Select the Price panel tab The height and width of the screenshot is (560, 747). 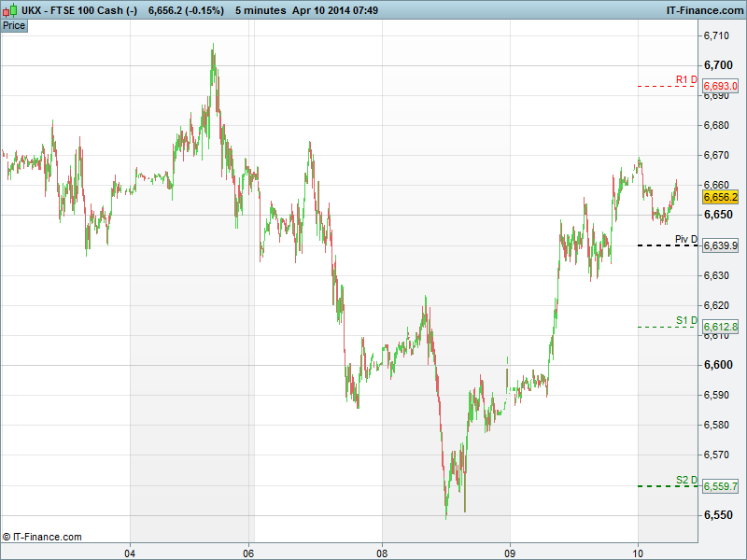[14, 25]
